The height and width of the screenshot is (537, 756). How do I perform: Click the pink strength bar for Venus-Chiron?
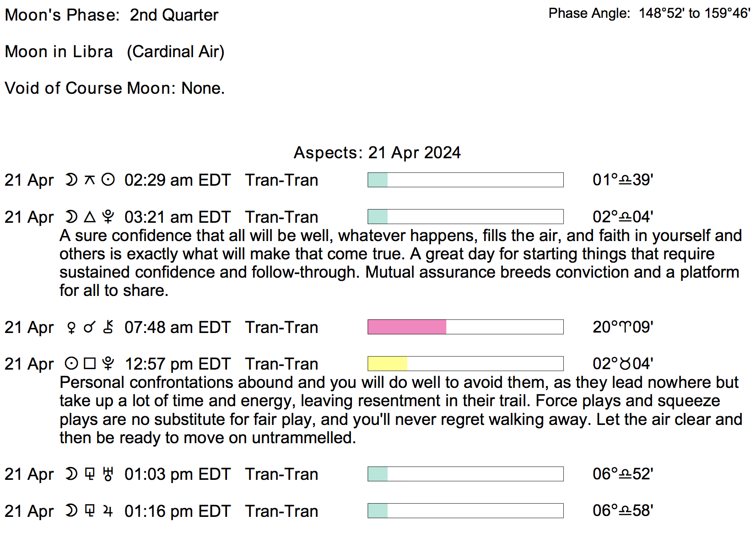pos(407,327)
